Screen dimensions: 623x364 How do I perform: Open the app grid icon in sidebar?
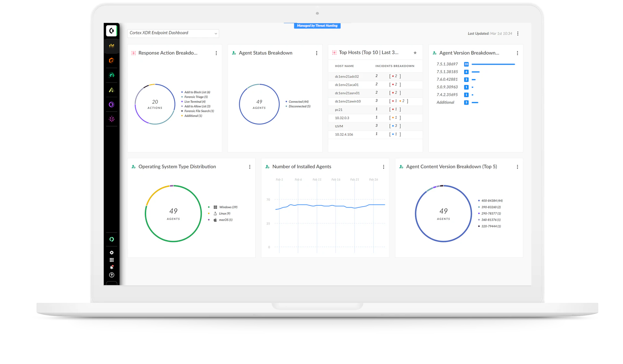(x=112, y=260)
